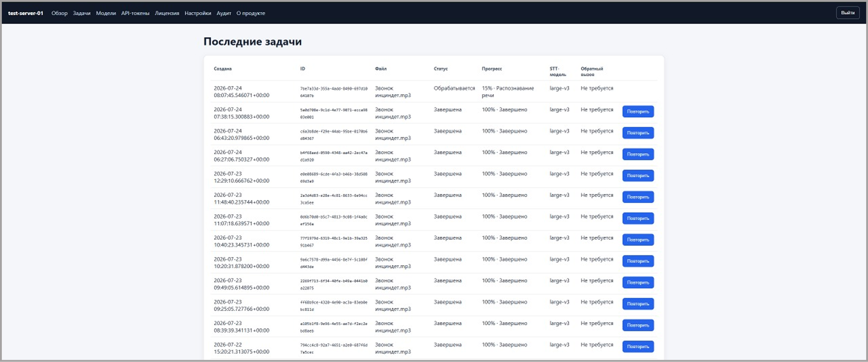Click the task ID in the 07:38:15 row
This screenshot has width=868, height=362.
(334, 113)
